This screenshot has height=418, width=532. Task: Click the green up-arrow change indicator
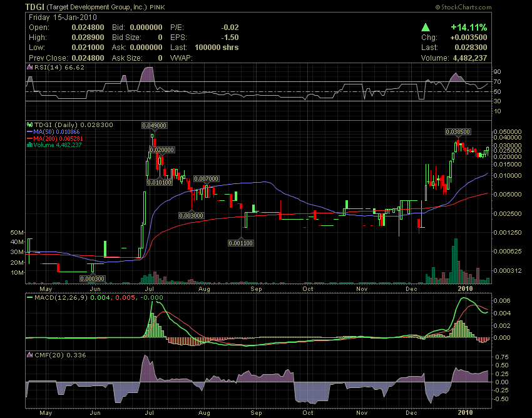426,27
